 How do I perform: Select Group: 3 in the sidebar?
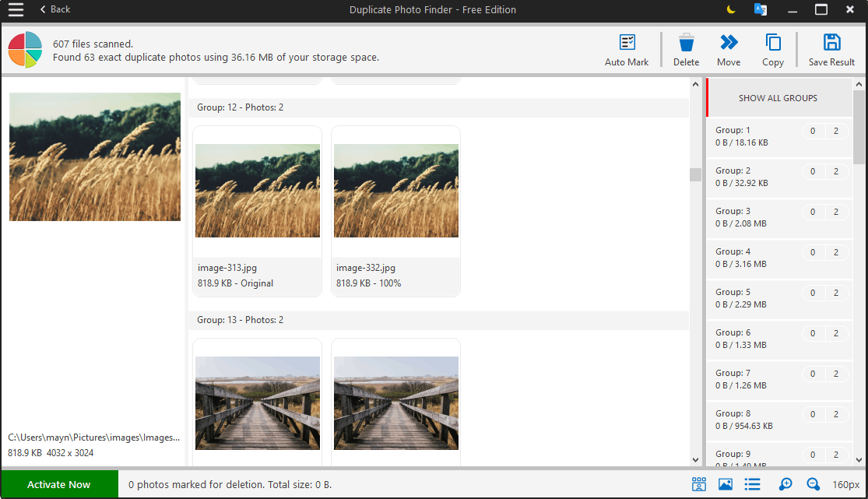coord(779,218)
